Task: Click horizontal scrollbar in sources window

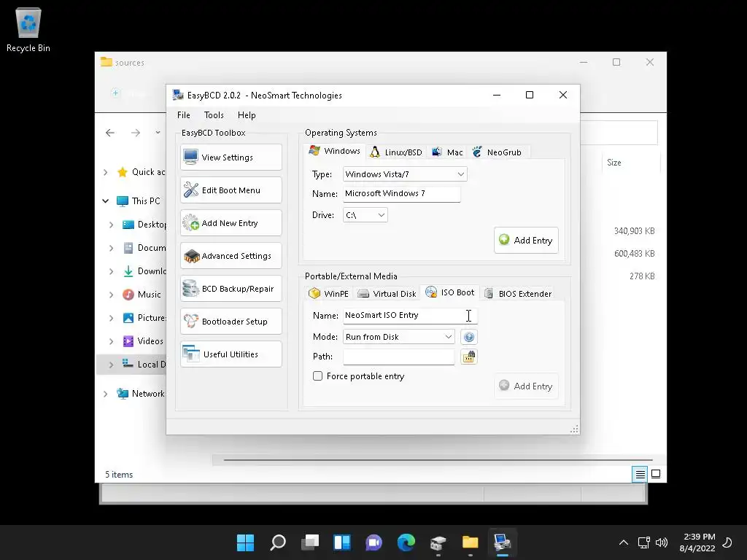Action: [438, 460]
